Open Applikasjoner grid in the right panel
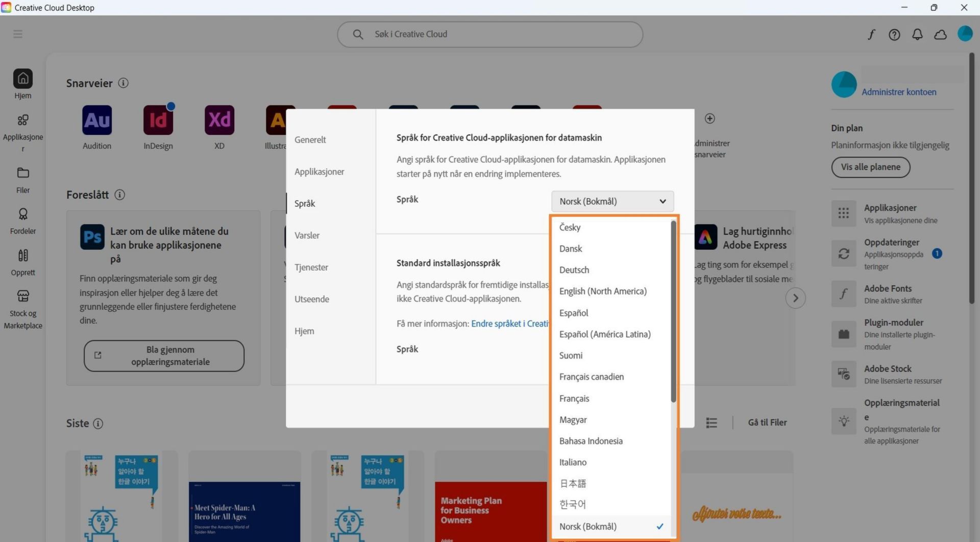This screenshot has width=980, height=542. click(892, 214)
